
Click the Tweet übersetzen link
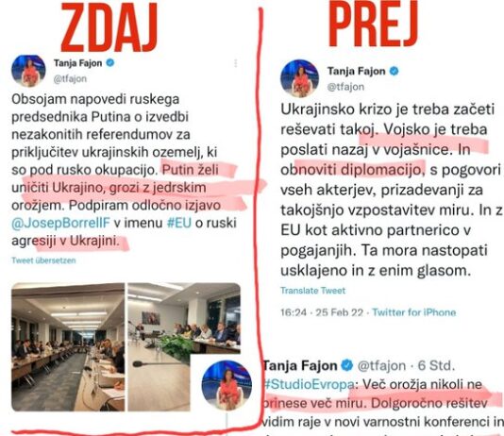coord(43,260)
